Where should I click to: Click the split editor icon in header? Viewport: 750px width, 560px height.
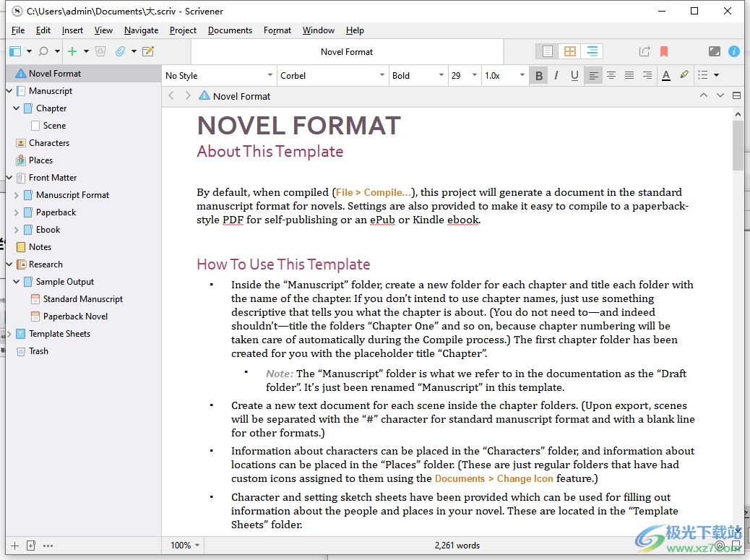[x=736, y=95]
